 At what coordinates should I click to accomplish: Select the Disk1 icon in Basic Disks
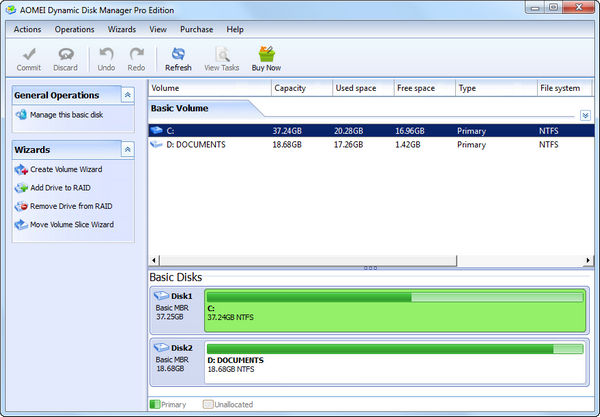(x=163, y=296)
